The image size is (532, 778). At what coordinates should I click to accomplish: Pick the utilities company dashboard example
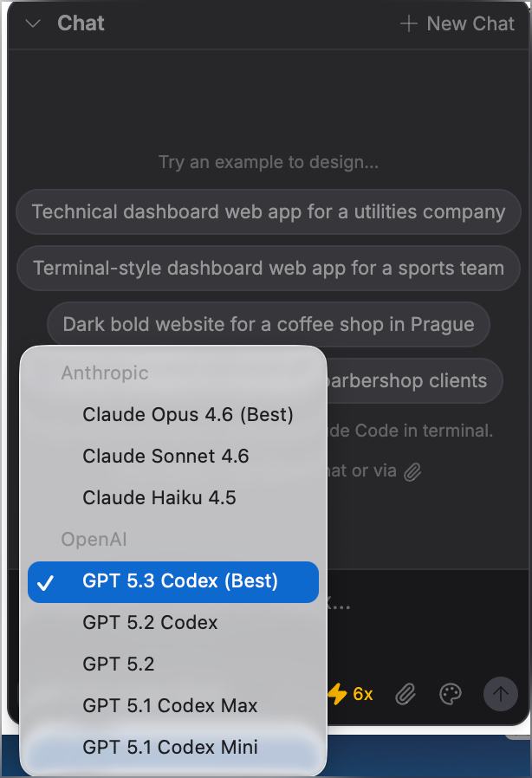point(269,212)
